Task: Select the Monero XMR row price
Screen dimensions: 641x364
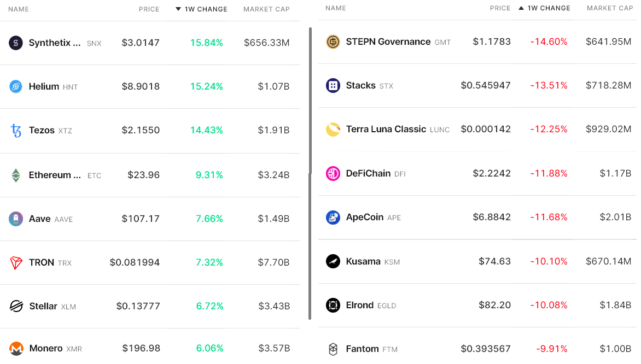Action: (x=141, y=348)
